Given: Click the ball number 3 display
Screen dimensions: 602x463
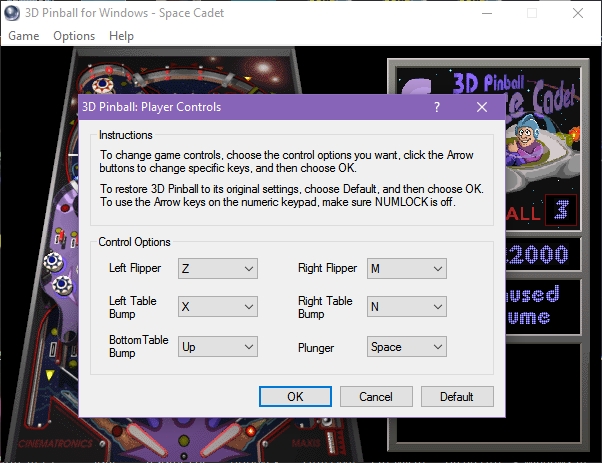Looking at the screenshot, I should point(561,210).
